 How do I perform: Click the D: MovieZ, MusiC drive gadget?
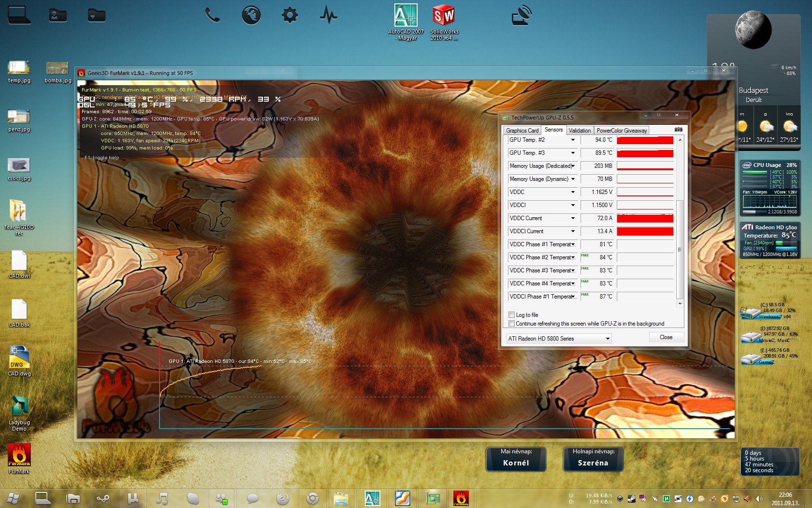click(x=769, y=334)
